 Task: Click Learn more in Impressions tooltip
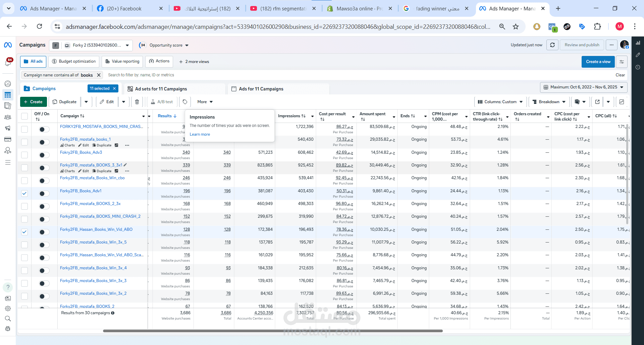(x=200, y=134)
